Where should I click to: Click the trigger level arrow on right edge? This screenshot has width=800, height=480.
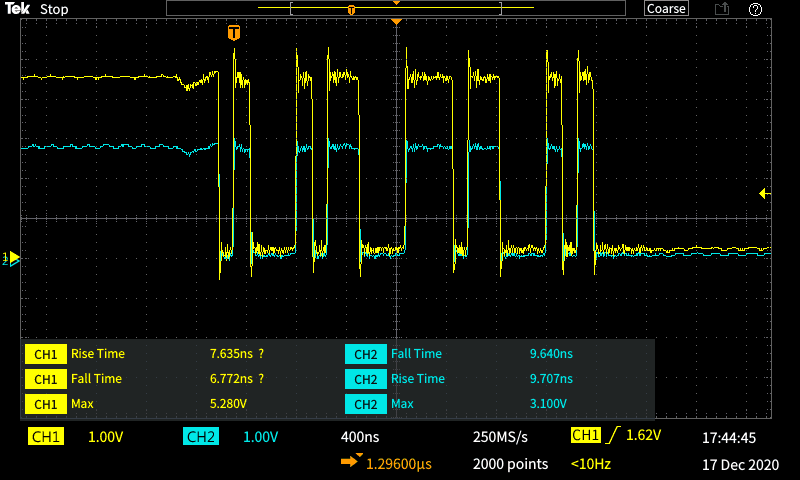tap(764, 193)
